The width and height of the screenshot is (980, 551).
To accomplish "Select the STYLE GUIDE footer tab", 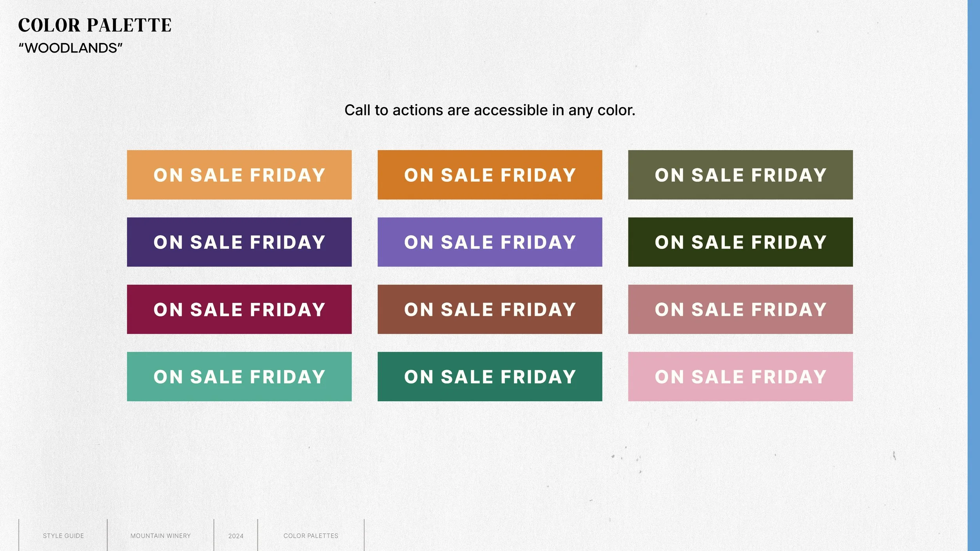I will (63, 536).
